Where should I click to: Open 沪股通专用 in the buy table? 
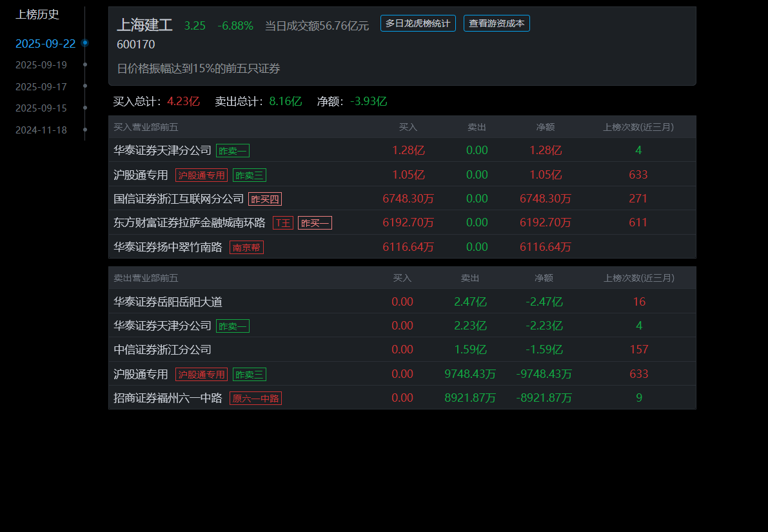(x=141, y=175)
